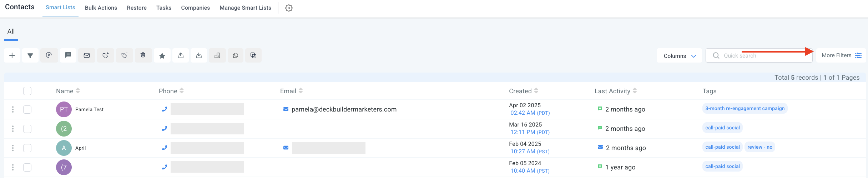Viewport: 868px width, 178px height.
Task: Open row actions menu for Pamela Test
Action: click(13, 109)
